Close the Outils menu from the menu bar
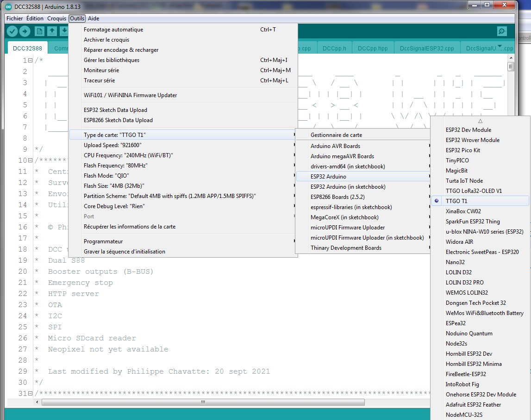This screenshot has height=420, width=531. click(x=77, y=19)
